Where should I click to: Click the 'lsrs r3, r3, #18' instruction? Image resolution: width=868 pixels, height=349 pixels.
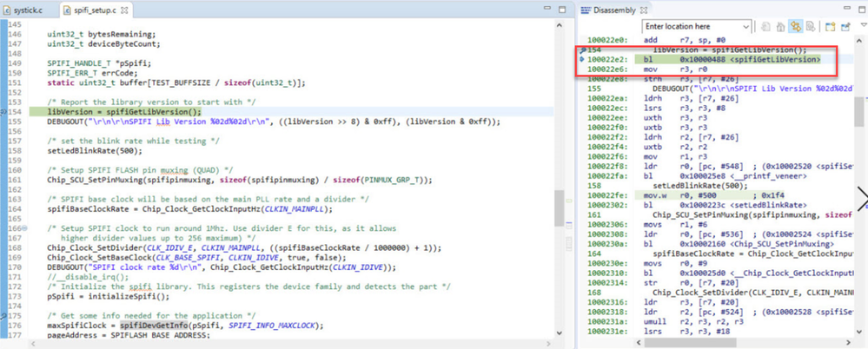click(x=686, y=331)
